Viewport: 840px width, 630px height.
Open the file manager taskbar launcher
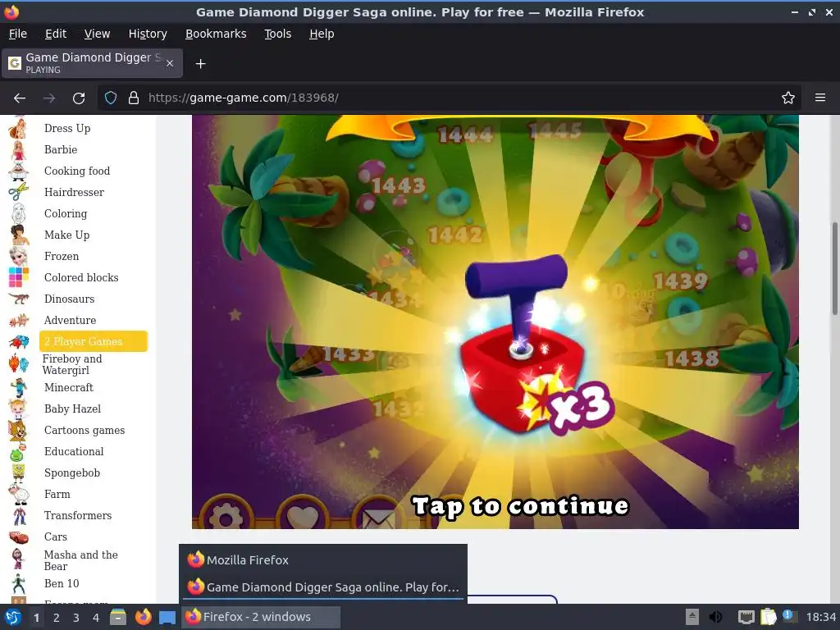point(118,617)
